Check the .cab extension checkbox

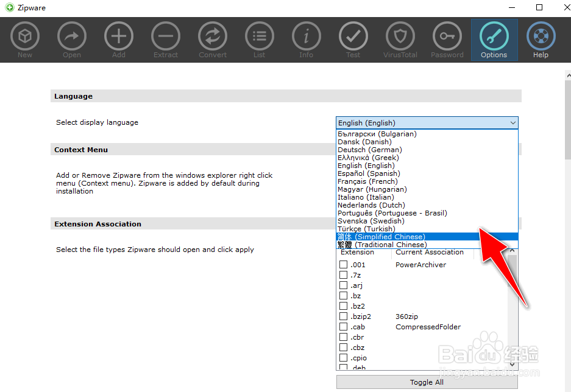[344, 326]
